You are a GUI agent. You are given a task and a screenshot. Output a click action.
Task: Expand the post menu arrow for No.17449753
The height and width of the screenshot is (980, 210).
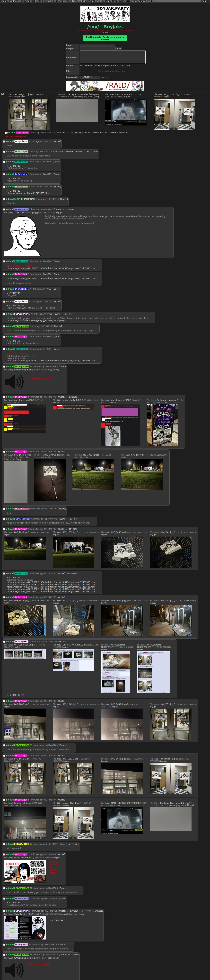[x=7, y=302]
